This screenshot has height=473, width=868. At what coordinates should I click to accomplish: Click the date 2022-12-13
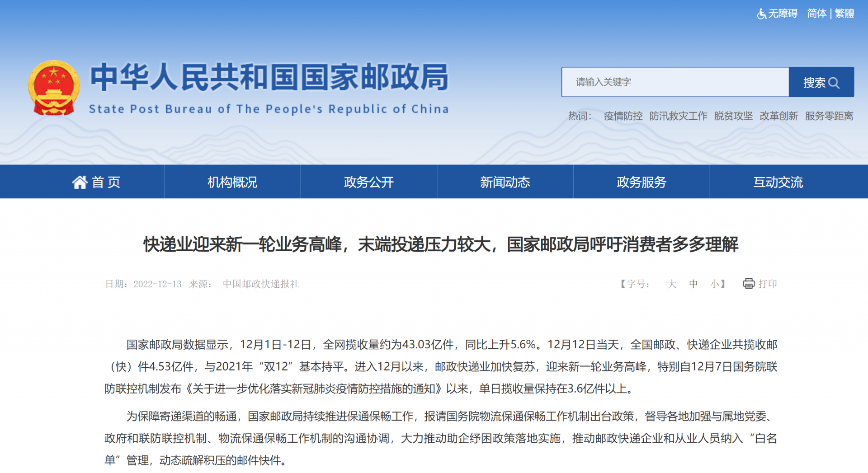click(157, 284)
